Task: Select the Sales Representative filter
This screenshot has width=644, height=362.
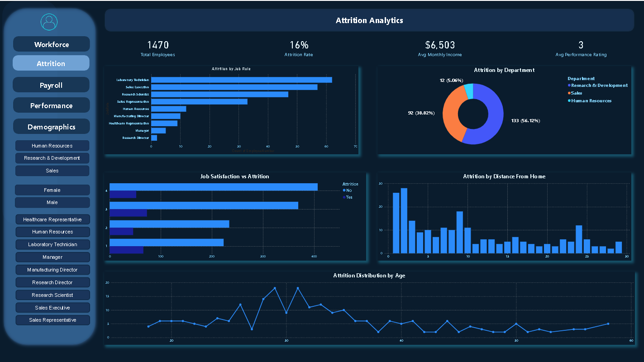Action: coord(52,320)
